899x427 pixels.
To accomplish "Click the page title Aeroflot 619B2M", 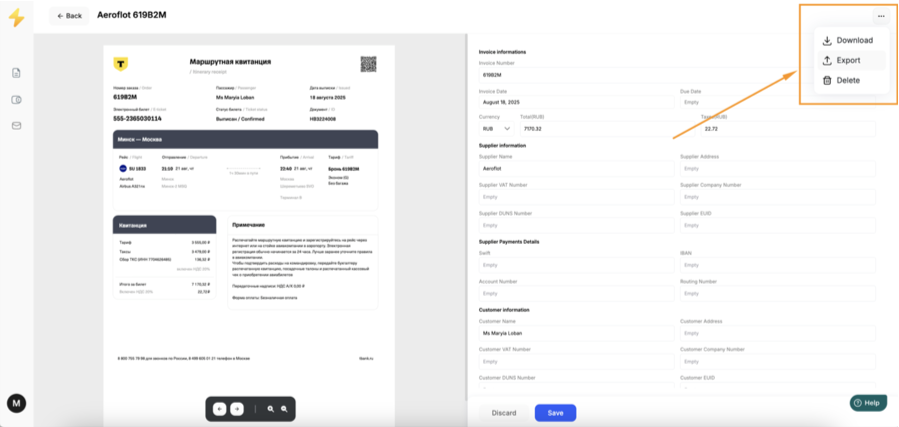I will click(x=132, y=15).
